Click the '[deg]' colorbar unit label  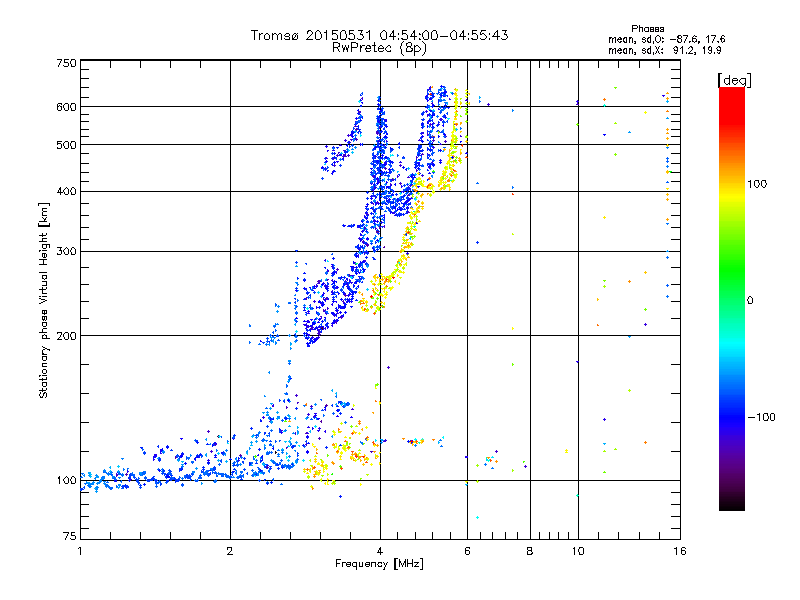tap(734, 81)
